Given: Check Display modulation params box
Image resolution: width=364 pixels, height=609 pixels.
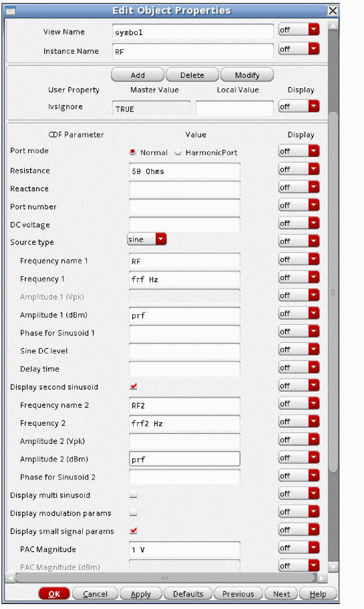Looking at the screenshot, I should (134, 513).
